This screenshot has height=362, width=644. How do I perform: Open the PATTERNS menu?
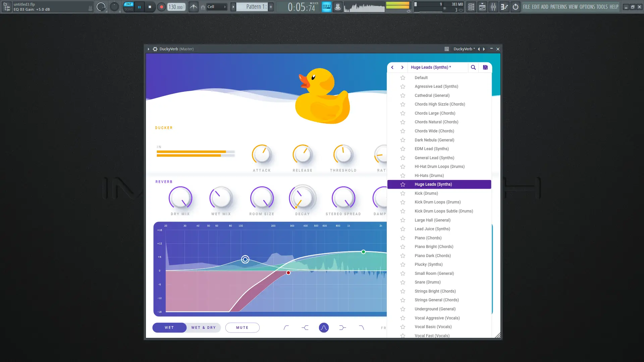(558, 7)
